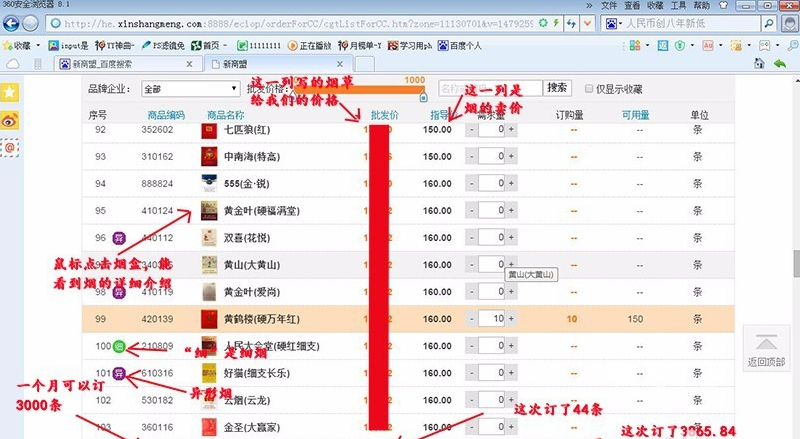Sort by 商品编码 column header
The width and height of the screenshot is (800, 439).
[166, 115]
